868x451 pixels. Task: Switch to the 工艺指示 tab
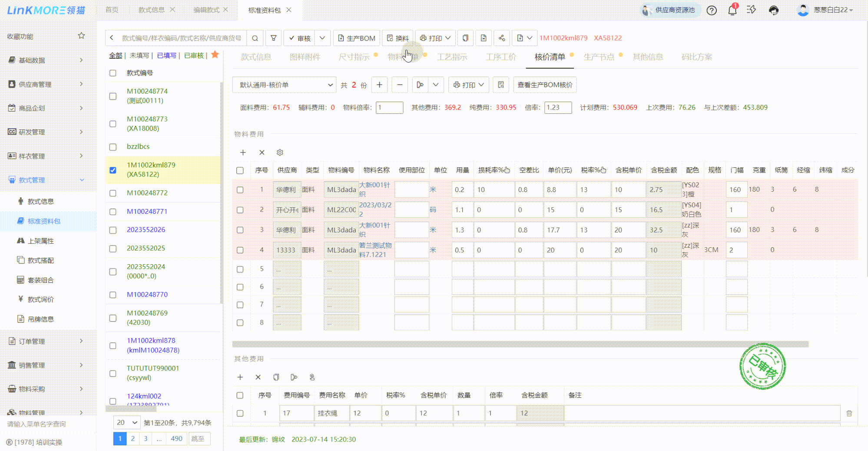coord(452,57)
